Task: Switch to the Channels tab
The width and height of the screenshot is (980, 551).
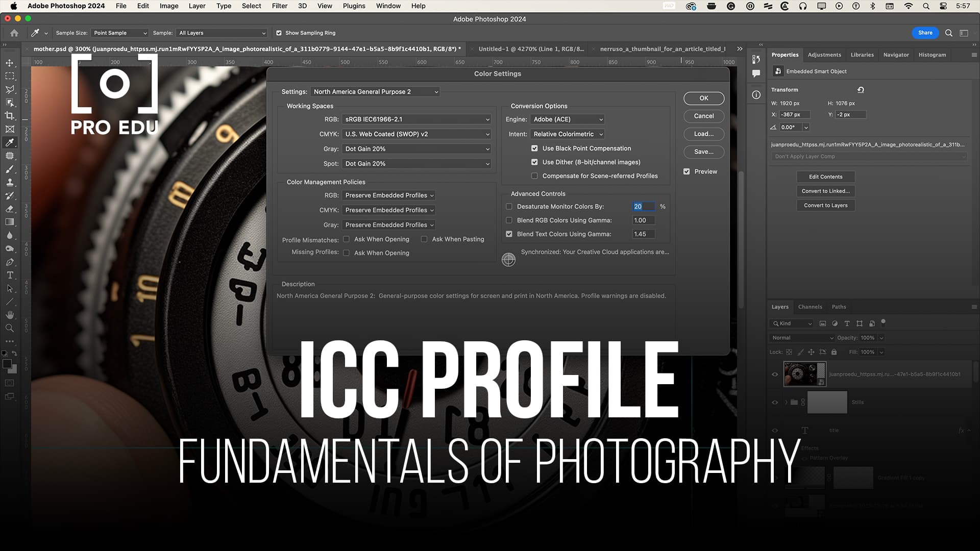Action: (810, 307)
